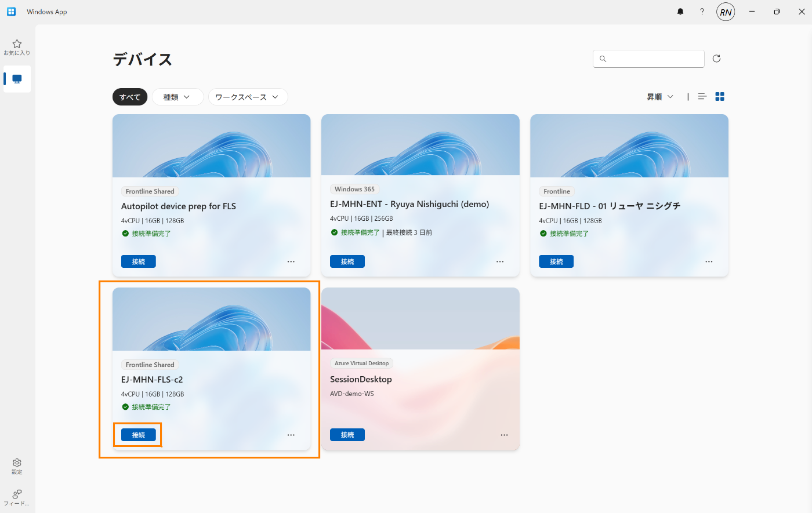Click the "SessionDesktop" title text

coord(361,379)
